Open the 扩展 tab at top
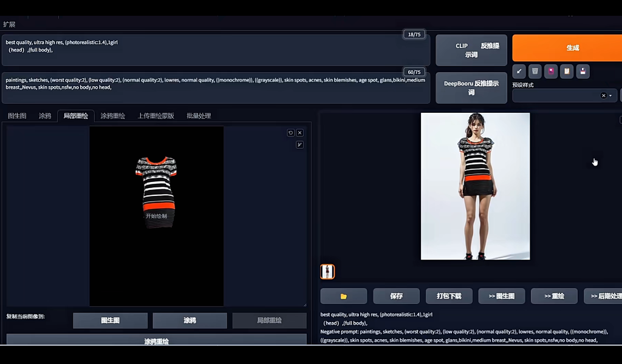Image resolution: width=622 pixels, height=364 pixels. (9, 24)
